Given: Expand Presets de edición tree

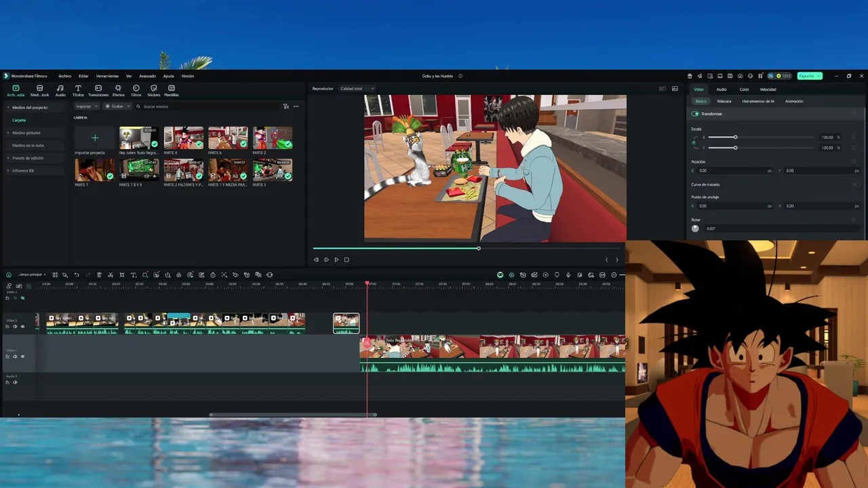Looking at the screenshot, I should point(9,158).
